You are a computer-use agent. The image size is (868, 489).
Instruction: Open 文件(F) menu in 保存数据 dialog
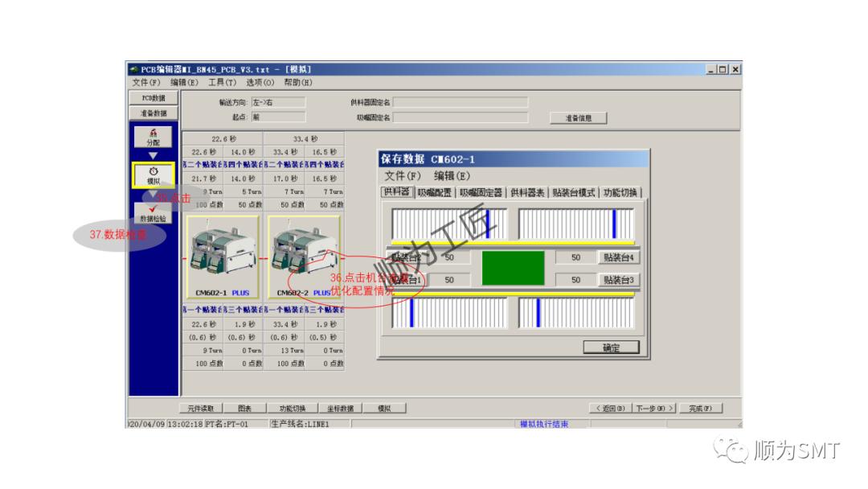[403, 176]
